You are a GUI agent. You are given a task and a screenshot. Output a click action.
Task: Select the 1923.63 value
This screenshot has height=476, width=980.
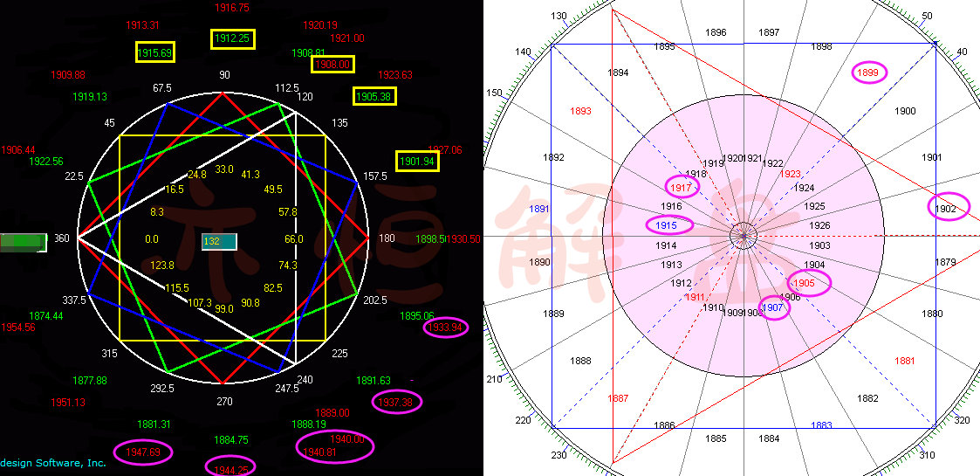coord(395,75)
